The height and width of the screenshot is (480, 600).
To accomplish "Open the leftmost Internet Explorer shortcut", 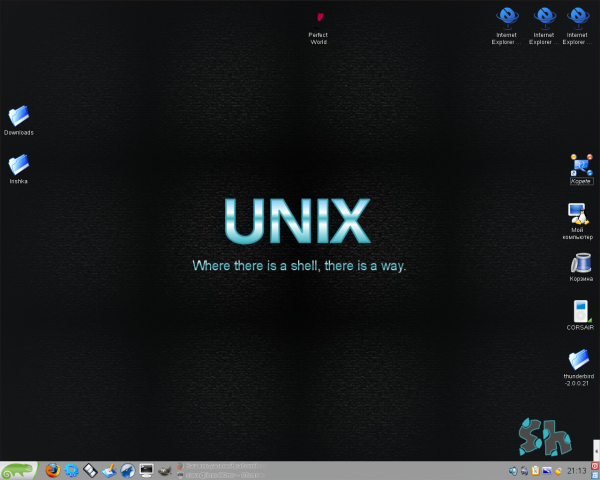I will pyautogui.click(x=508, y=17).
